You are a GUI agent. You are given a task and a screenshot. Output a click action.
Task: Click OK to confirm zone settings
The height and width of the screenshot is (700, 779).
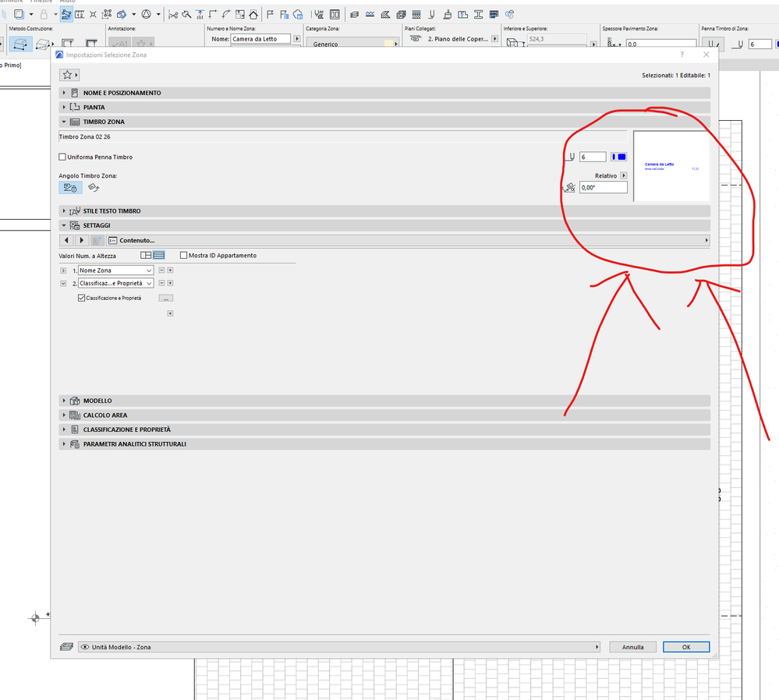coord(686,647)
